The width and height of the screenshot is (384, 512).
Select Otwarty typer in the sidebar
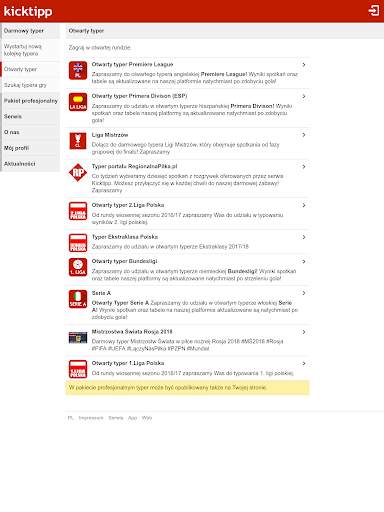pos(30,69)
